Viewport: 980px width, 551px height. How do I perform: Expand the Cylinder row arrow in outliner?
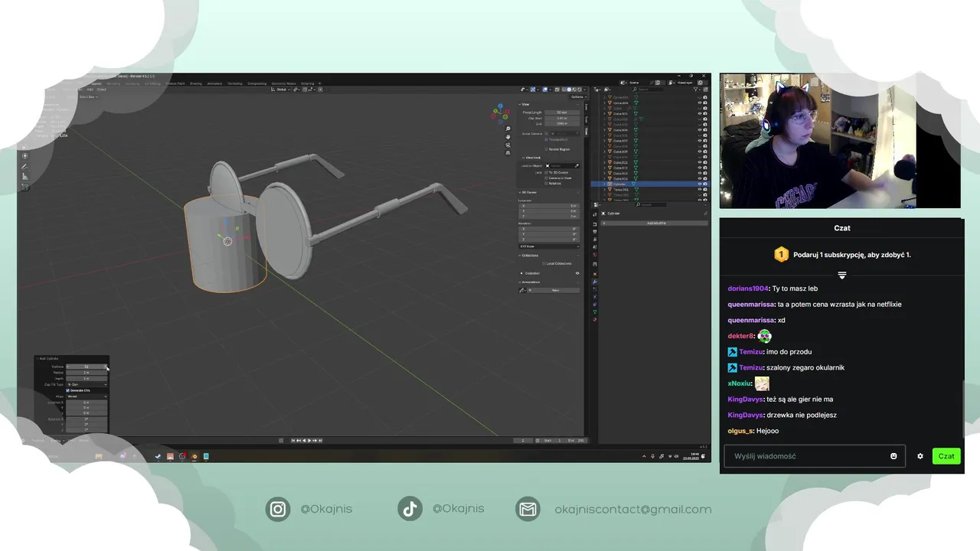click(x=604, y=184)
